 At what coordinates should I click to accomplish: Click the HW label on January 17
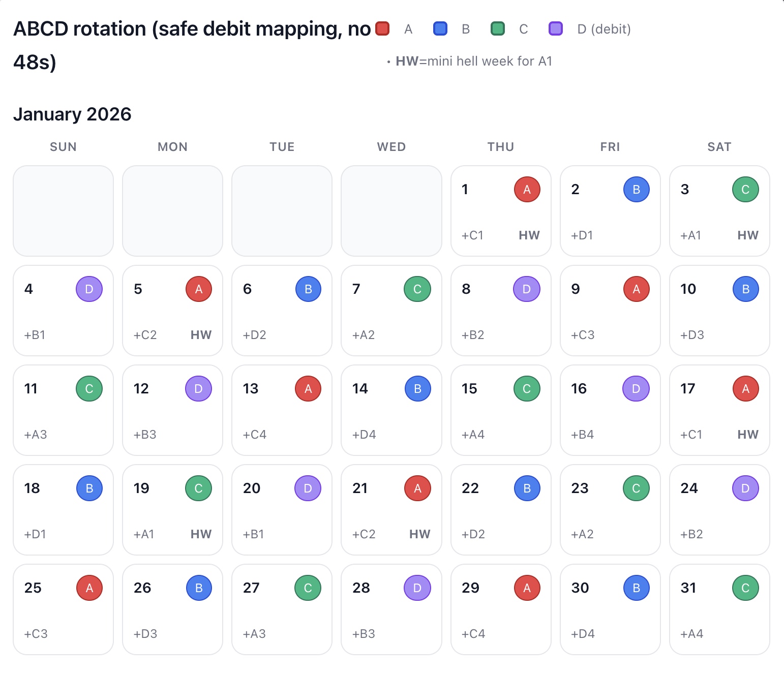coord(747,435)
